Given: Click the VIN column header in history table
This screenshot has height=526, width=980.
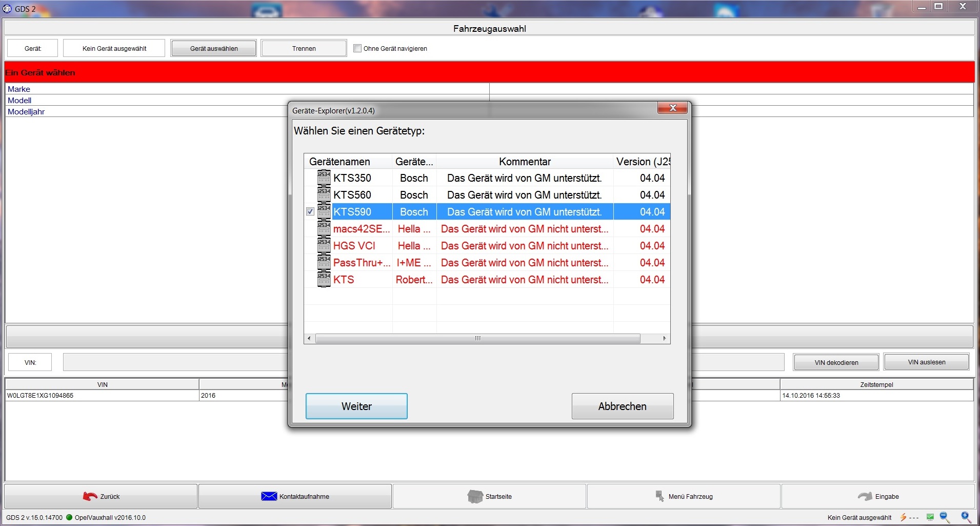Looking at the screenshot, I should (102, 384).
